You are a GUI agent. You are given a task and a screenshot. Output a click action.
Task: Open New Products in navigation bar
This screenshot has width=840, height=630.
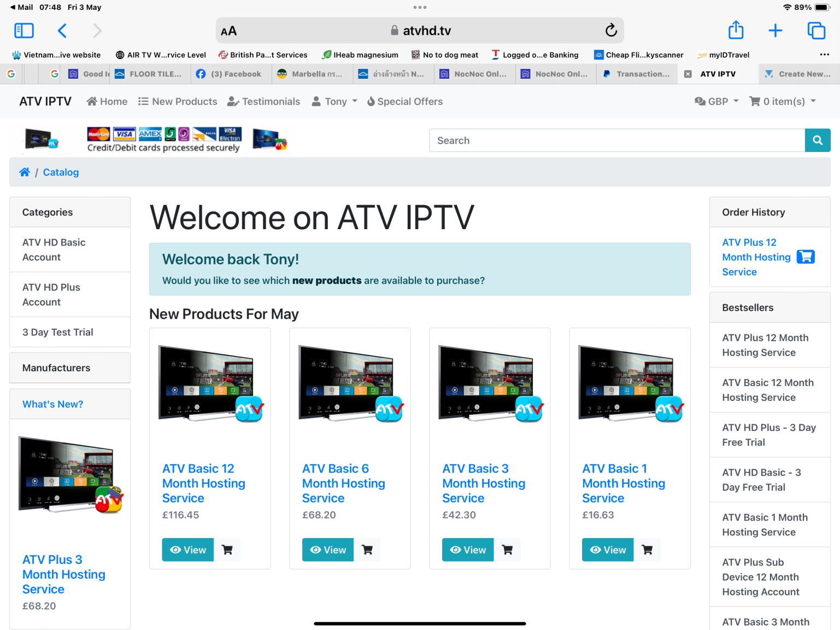(x=178, y=102)
